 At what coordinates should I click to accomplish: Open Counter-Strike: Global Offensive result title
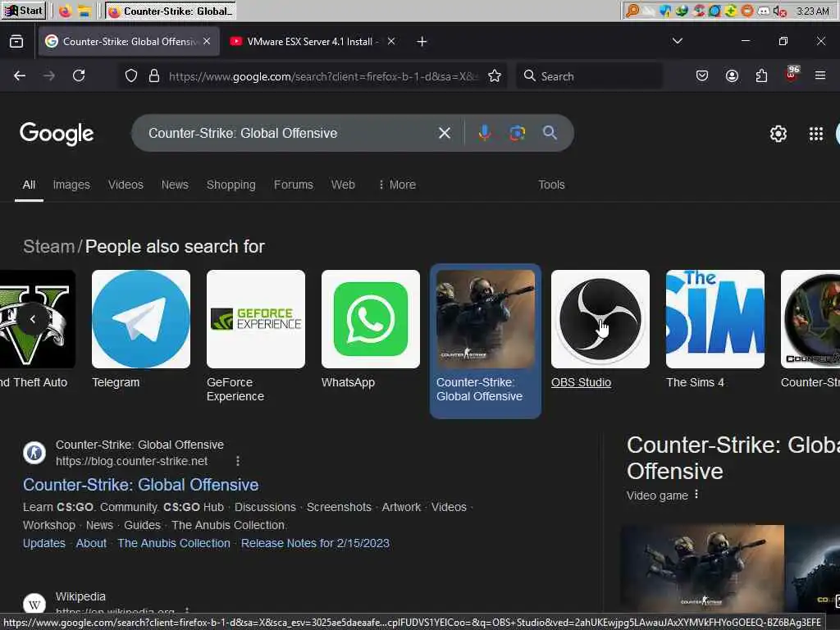coord(140,485)
